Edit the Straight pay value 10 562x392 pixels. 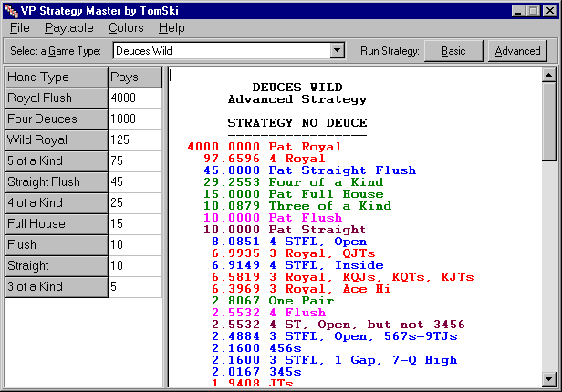click(135, 266)
